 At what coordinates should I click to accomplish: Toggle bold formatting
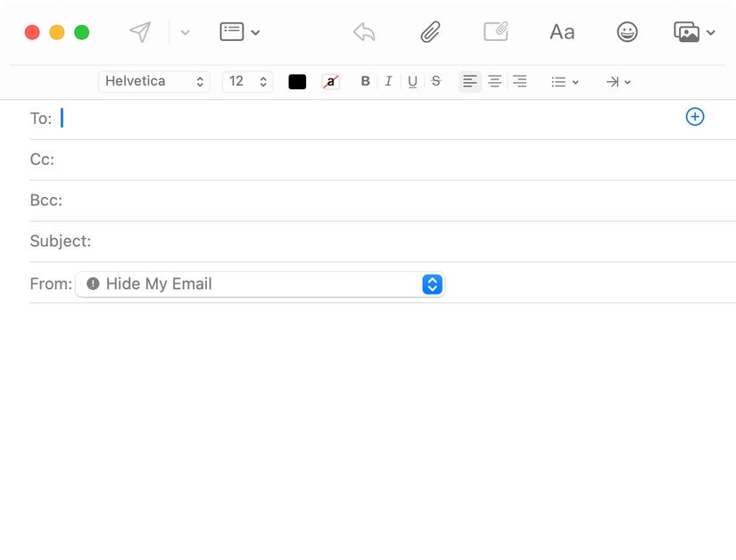pyautogui.click(x=365, y=81)
